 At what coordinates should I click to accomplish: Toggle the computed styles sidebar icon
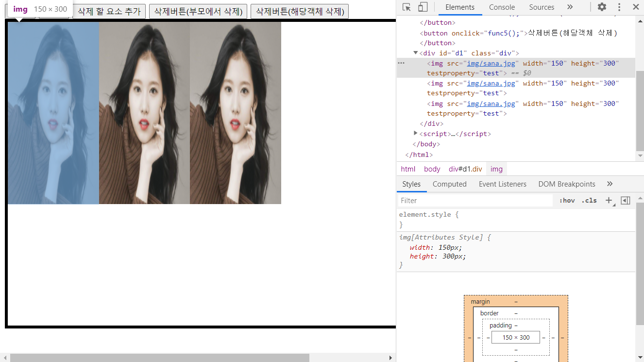point(626,200)
